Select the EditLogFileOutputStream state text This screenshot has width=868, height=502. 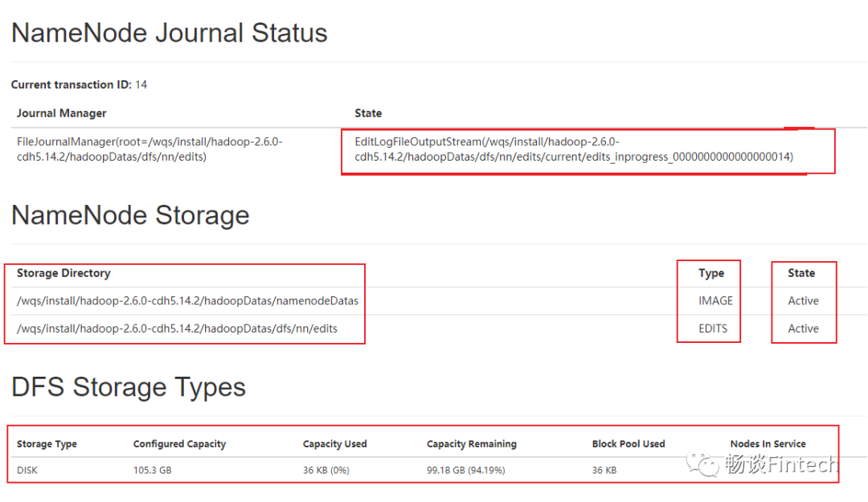pyautogui.click(x=573, y=149)
